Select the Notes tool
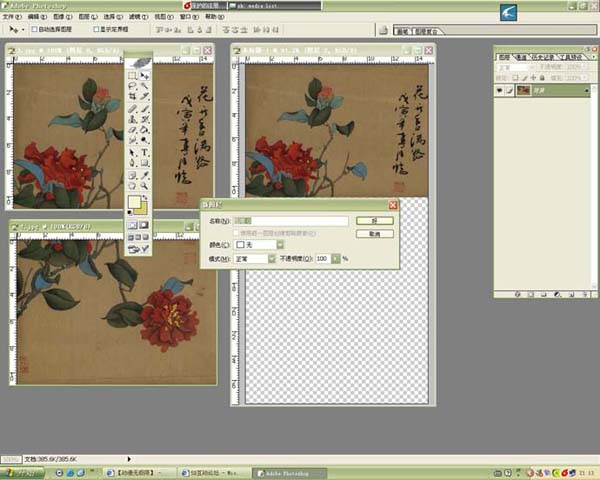The height and width of the screenshot is (480, 600). pos(132,176)
